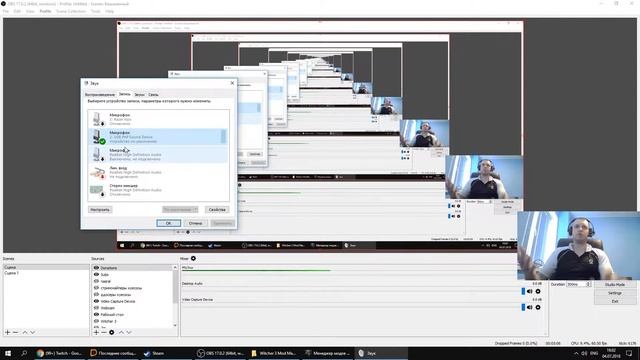Open Help menu in OBS
Screen dimensions: 640x360
109,11
